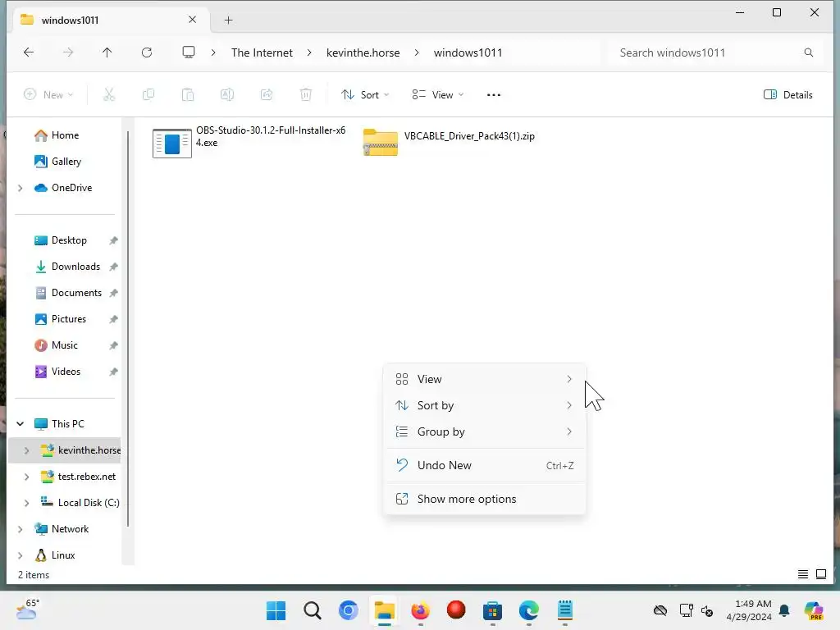
Task: Click the Up one level arrow
Action: coord(107,52)
